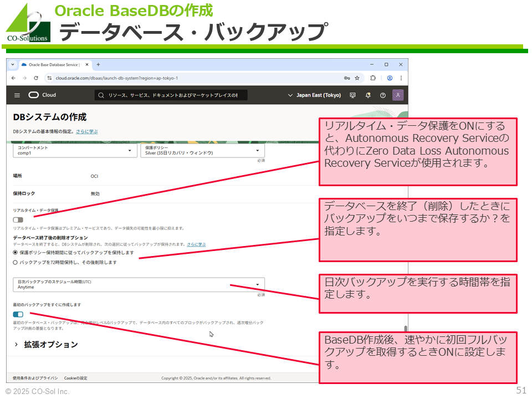Select バックアップを72時間保持し、その後削除します radio

click(x=16, y=262)
